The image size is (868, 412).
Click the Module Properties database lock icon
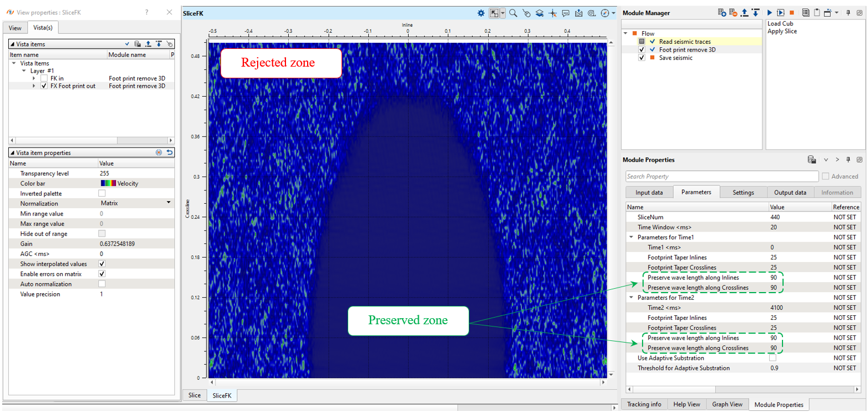(x=811, y=160)
